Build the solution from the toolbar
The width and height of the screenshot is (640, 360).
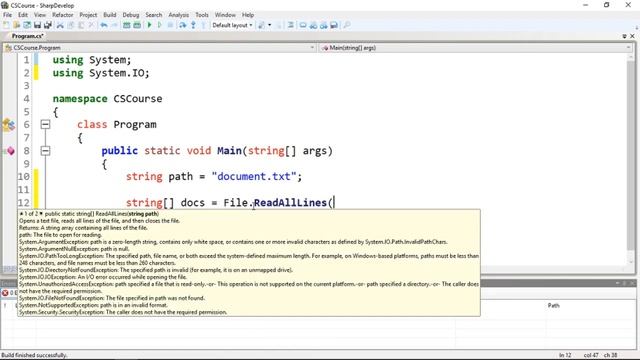(x=127, y=25)
